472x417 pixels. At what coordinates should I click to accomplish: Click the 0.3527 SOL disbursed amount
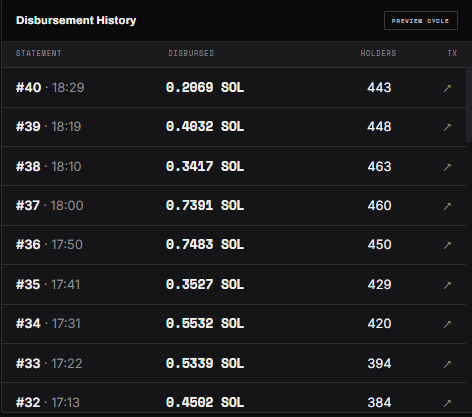205,284
